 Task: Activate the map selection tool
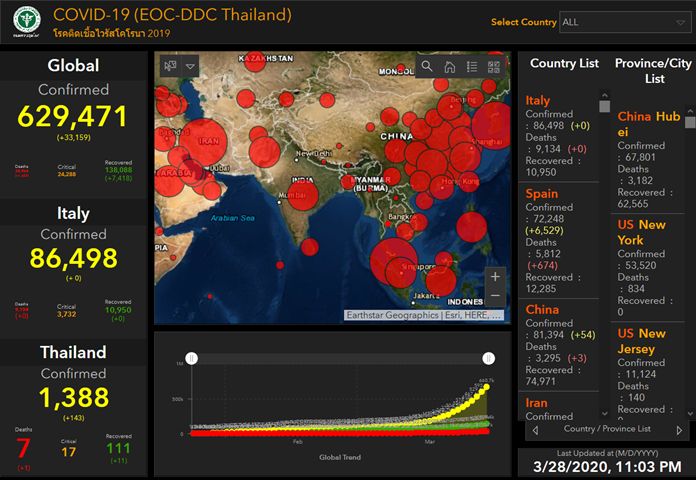click(170, 66)
